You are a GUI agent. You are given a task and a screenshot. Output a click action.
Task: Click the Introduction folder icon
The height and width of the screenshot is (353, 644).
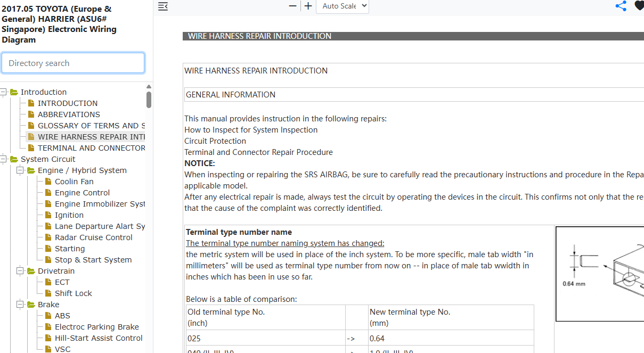[x=14, y=92]
